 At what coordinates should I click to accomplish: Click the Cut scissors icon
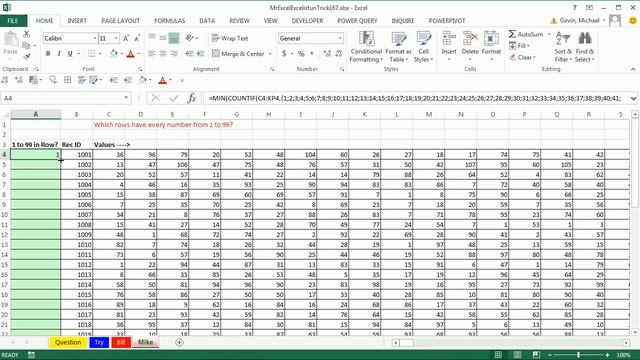pos(27,34)
